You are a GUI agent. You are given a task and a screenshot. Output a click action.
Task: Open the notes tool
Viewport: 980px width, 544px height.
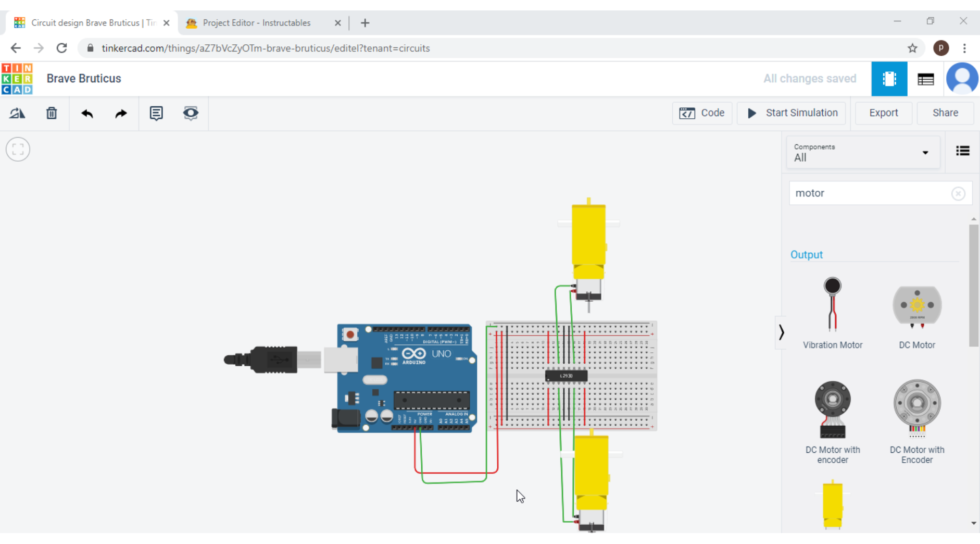click(x=156, y=113)
